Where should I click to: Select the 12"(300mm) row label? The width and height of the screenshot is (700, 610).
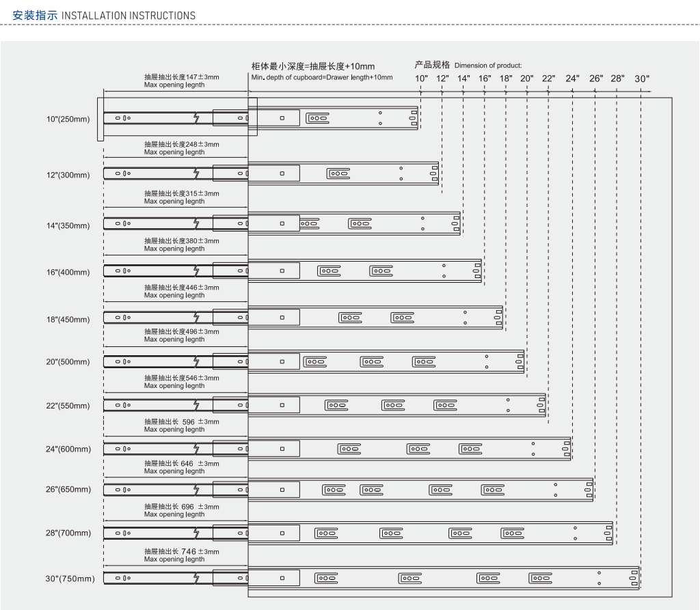click(68, 176)
